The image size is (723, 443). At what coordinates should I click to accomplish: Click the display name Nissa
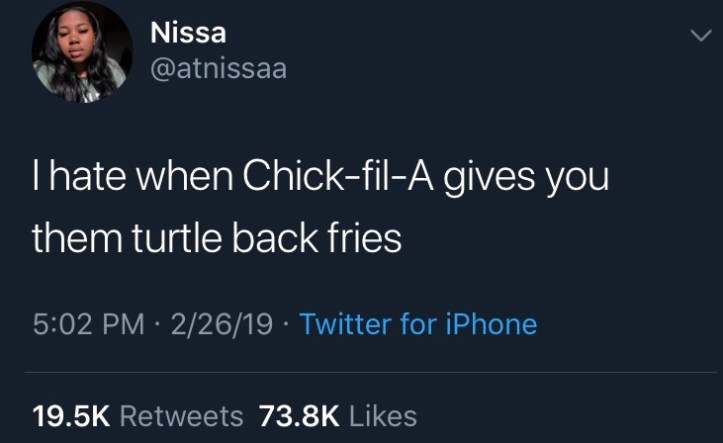[188, 32]
